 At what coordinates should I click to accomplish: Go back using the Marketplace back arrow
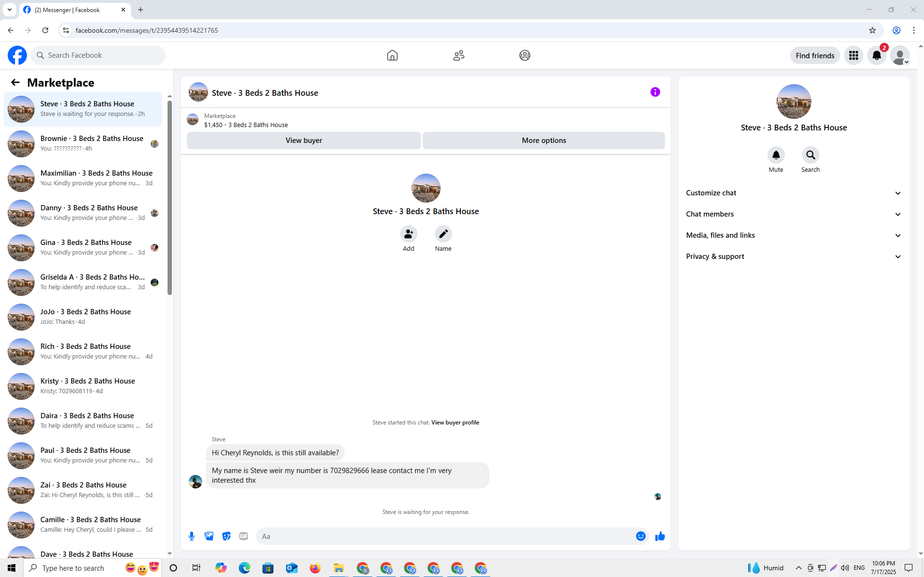point(15,82)
